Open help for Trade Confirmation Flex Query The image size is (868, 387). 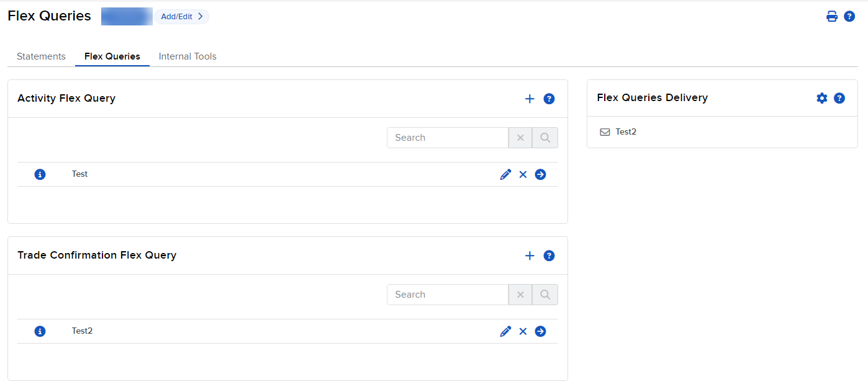[x=549, y=256]
